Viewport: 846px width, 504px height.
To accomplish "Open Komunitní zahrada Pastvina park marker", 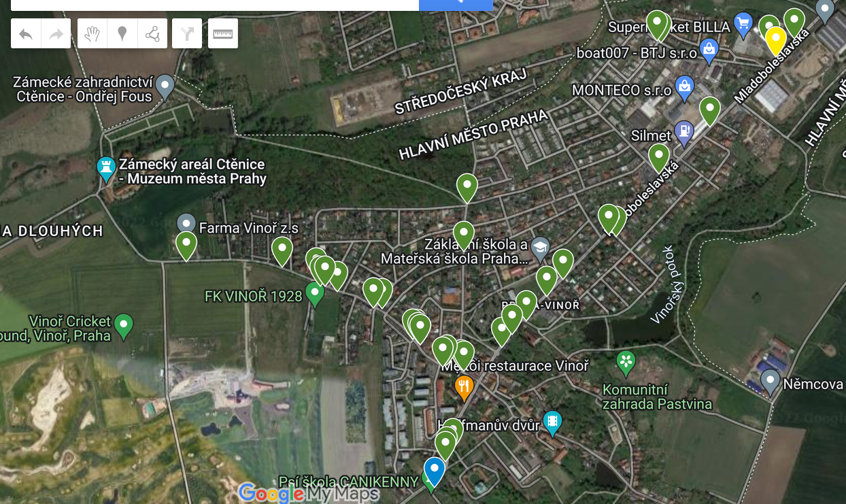I will pyautogui.click(x=626, y=363).
